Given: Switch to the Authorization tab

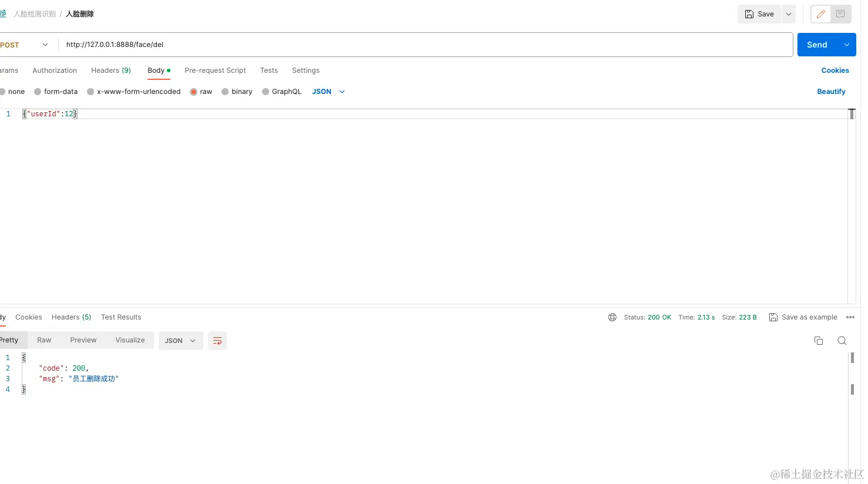Looking at the screenshot, I should pyautogui.click(x=55, y=70).
